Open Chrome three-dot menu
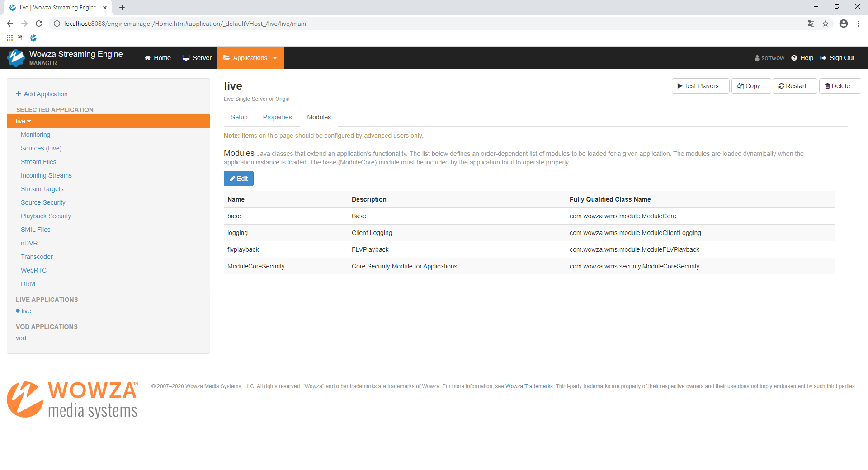 click(x=858, y=23)
